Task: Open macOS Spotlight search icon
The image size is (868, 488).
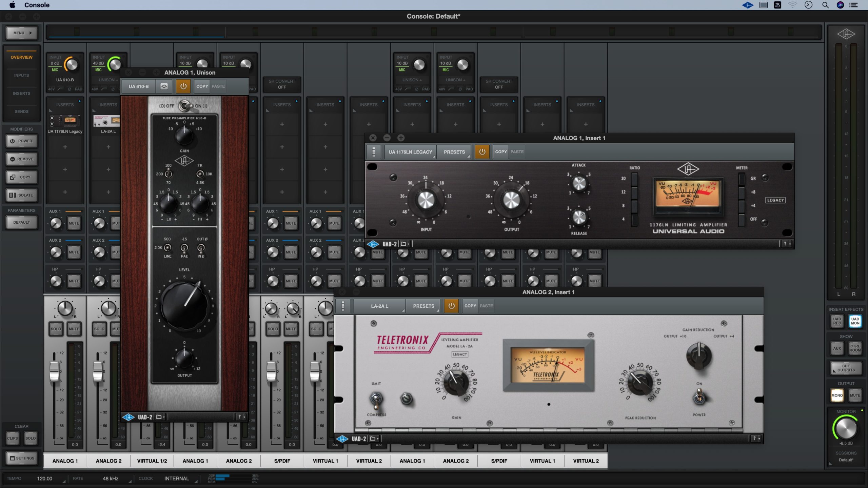Action: 825,5
